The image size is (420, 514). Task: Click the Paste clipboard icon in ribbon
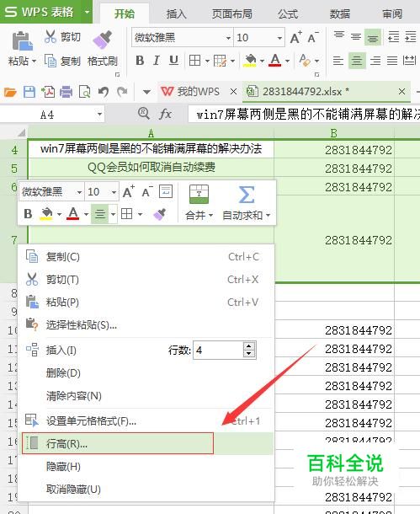point(22,40)
